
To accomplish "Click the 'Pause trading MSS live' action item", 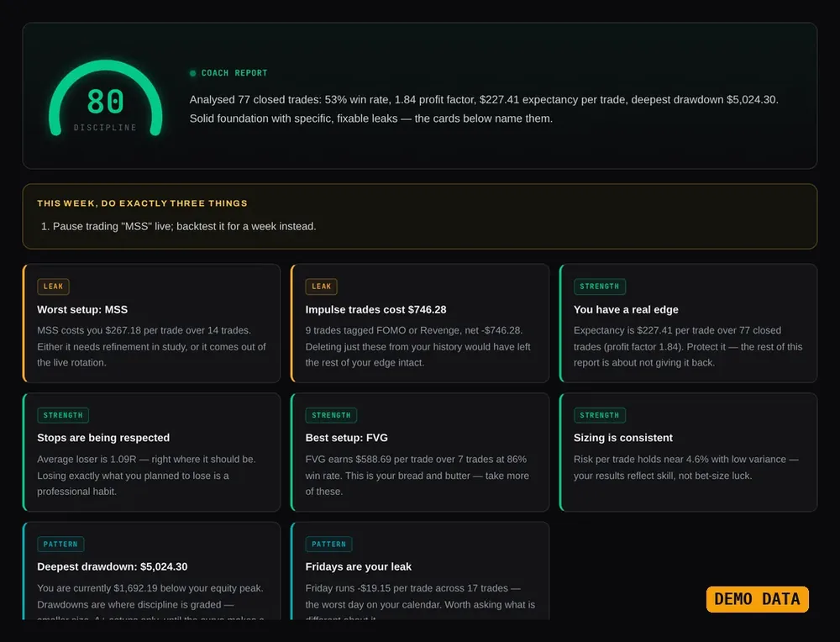I will click(179, 226).
